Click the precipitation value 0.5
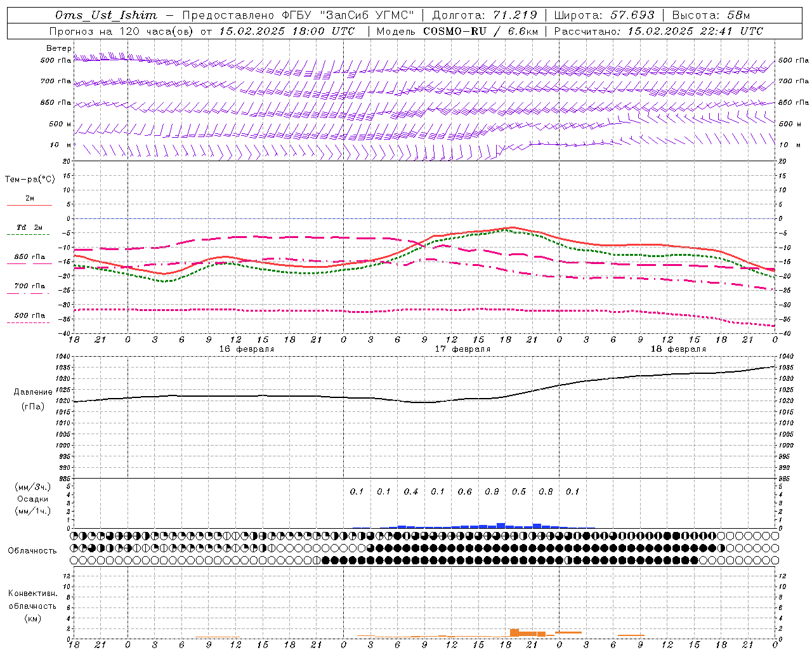 pos(519,491)
